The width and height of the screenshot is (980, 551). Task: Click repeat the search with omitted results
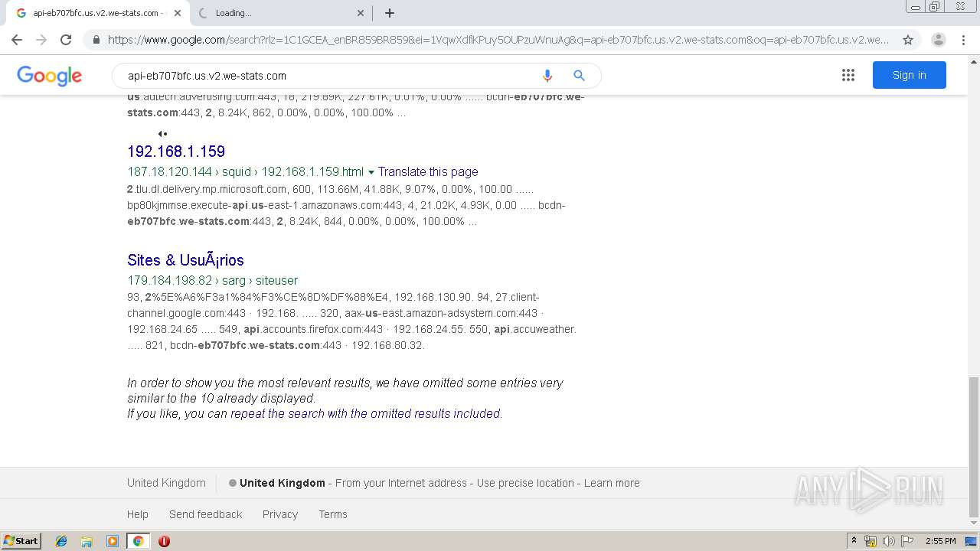[366, 414]
